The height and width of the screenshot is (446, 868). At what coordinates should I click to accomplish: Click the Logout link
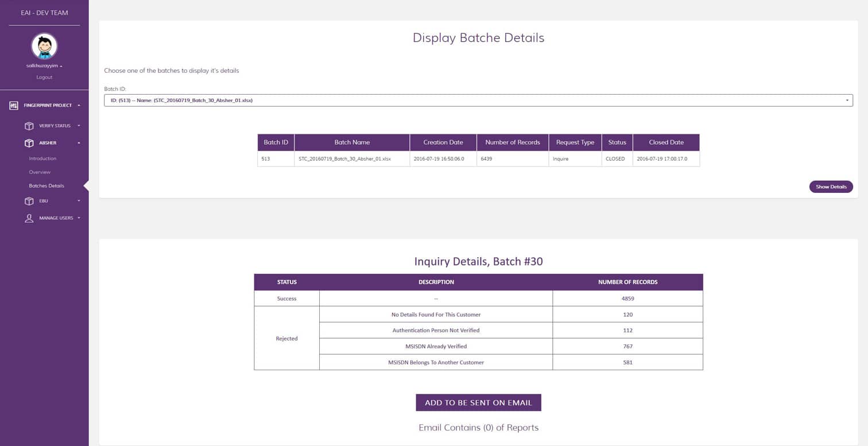pyautogui.click(x=44, y=77)
